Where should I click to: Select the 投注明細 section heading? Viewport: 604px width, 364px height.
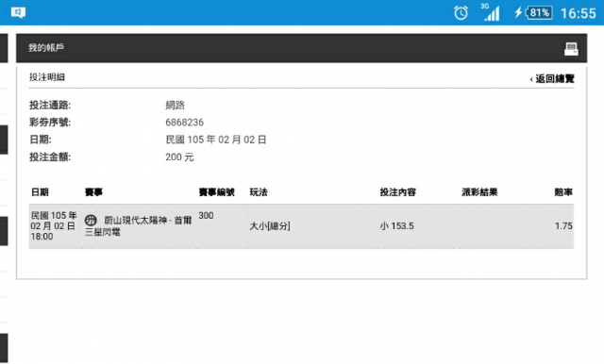pyautogui.click(x=47, y=77)
